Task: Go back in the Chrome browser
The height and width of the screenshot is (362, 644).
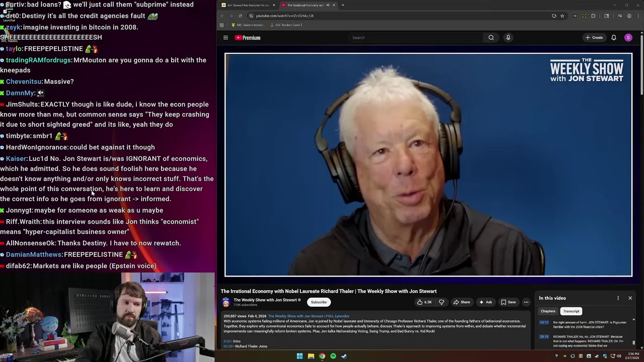Action: pos(222,16)
